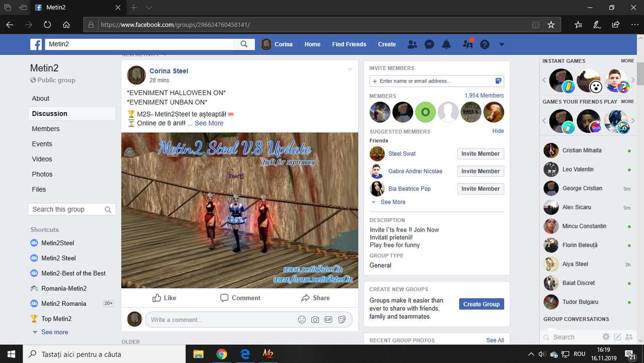Open the Notifications bell icon
The height and width of the screenshot is (363, 644).
[446, 44]
